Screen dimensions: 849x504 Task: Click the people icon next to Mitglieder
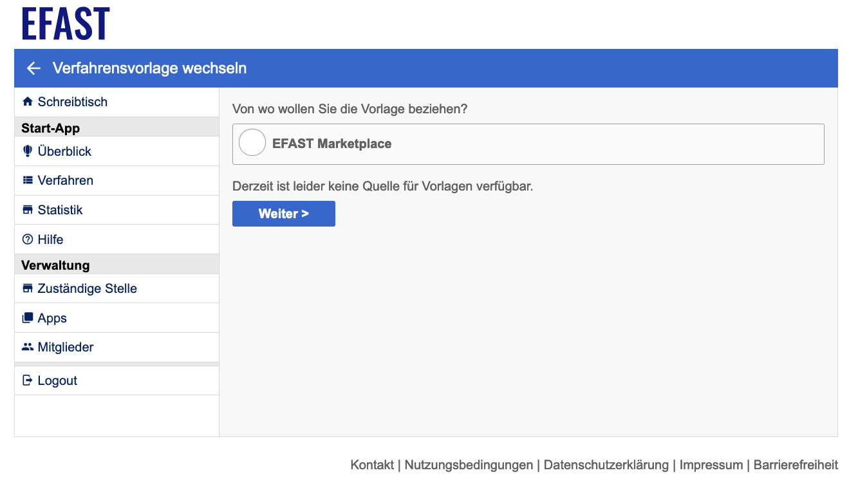tap(28, 347)
